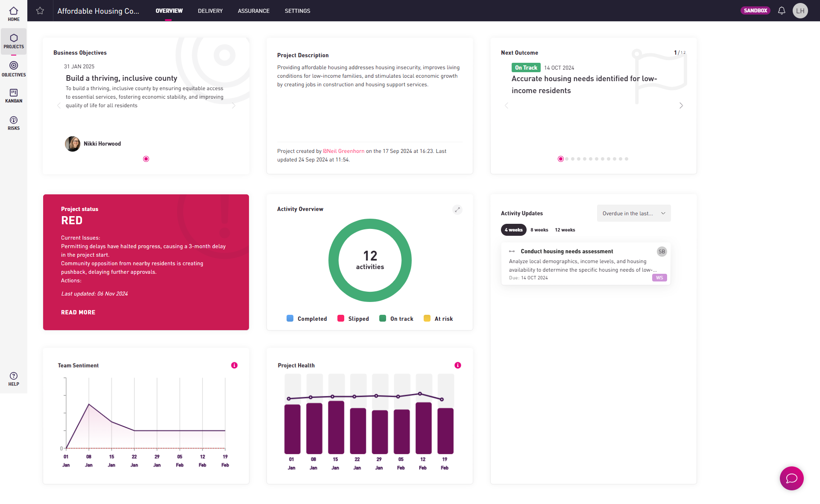Click the 'Affordable Housing Co...' project title
Viewport: 820px width, 504px height.
coord(98,11)
